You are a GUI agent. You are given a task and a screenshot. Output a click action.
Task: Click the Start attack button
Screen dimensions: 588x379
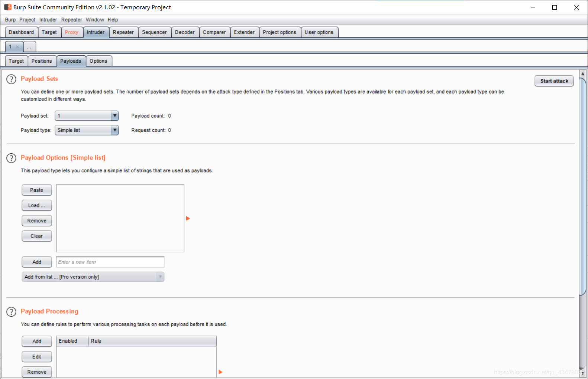click(x=554, y=81)
